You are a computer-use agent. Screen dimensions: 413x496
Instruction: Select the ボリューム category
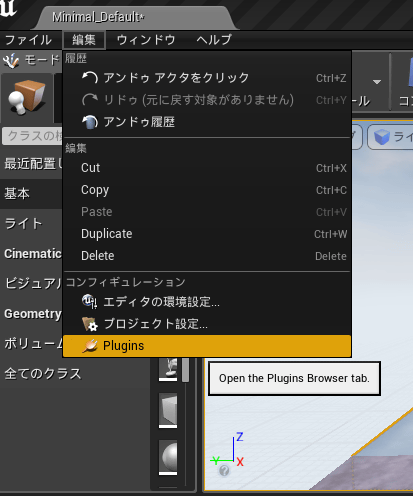[x=31, y=344]
